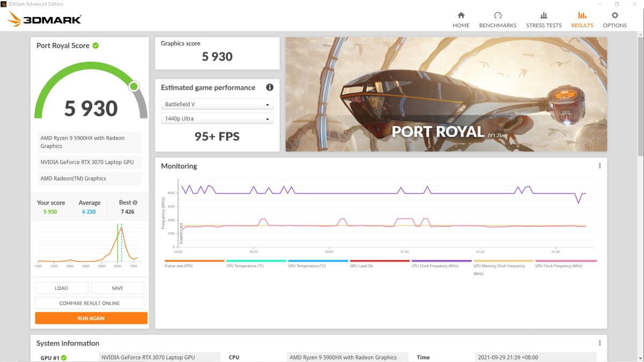Toggle the CPU Clock Frequency legend
Image resolution: width=644 pixels, height=362 pixels.
(x=441, y=264)
